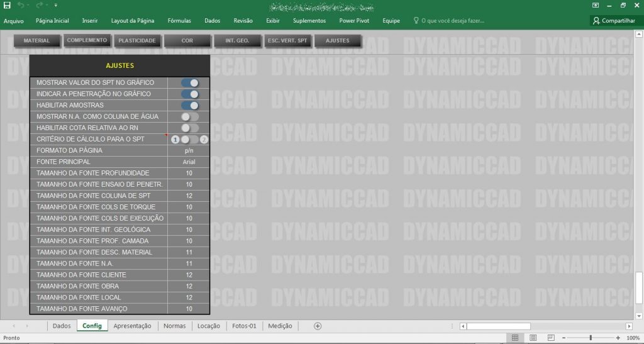Open the Dados ribbon tab
This screenshot has width=644, height=344.
(x=213, y=21)
